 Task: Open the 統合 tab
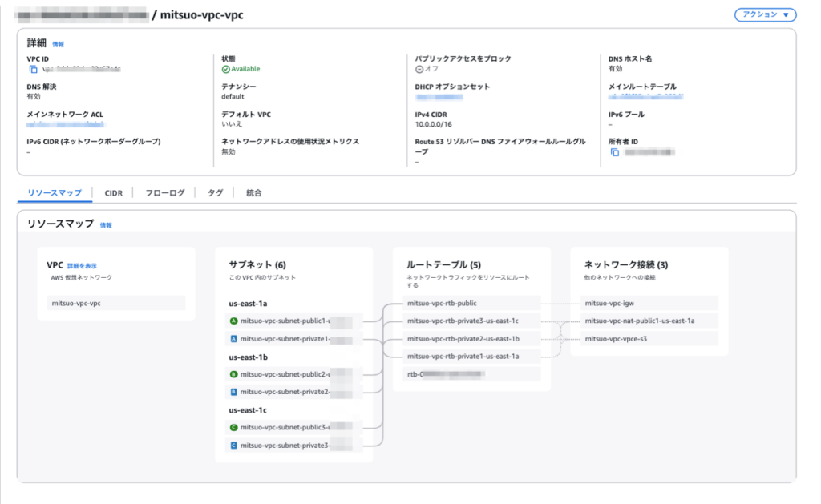click(x=253, y=192)
